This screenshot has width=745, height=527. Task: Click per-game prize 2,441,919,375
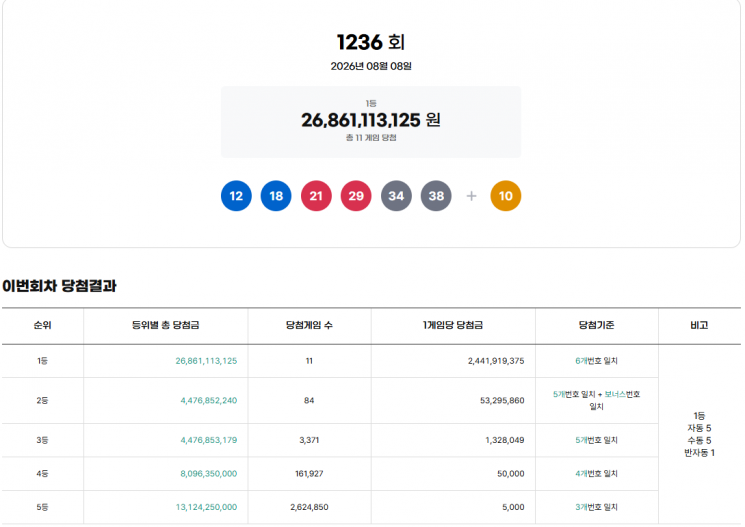[496, 361]
